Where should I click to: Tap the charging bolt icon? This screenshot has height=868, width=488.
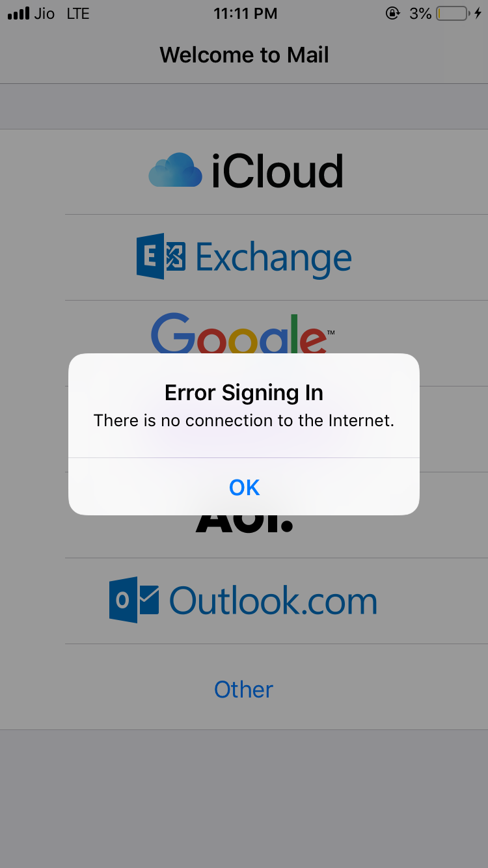click(478, 14)
